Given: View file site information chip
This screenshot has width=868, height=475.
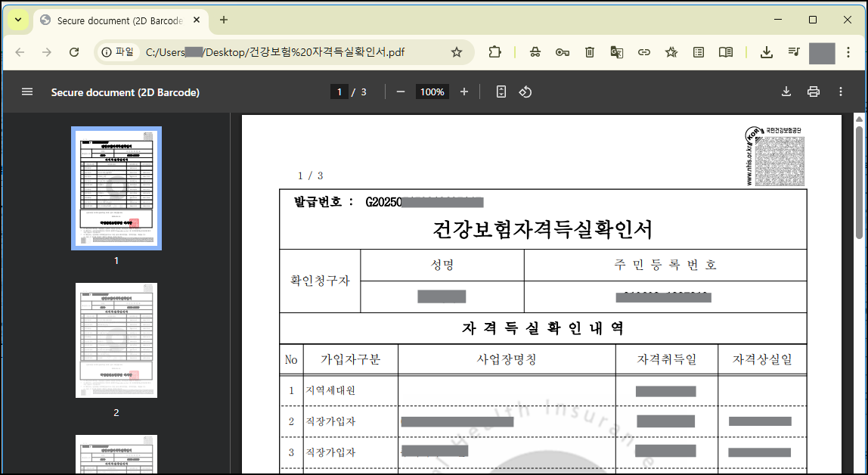Looking at the screenshot, I should tap(118, 52).
